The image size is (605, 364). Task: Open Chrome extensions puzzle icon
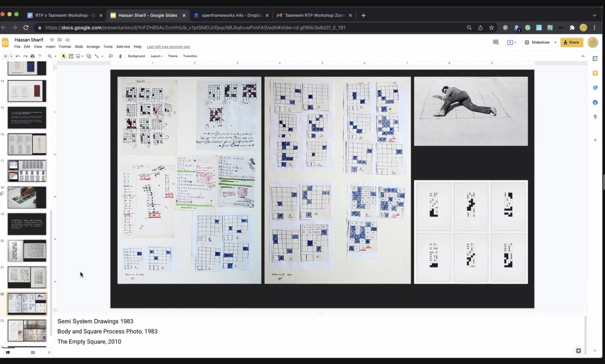572,28
